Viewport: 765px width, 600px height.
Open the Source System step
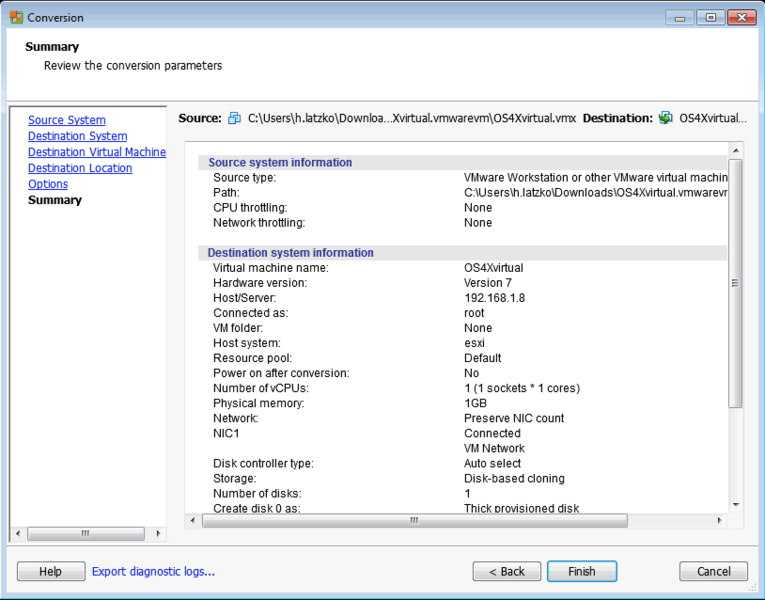tap(66, 120)
